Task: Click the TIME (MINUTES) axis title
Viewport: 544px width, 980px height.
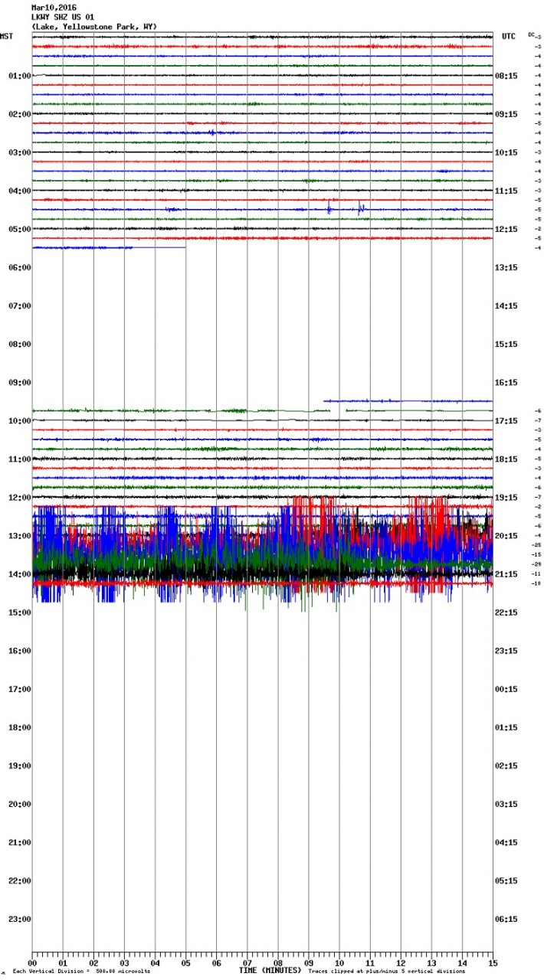Action: click(270, 971)
